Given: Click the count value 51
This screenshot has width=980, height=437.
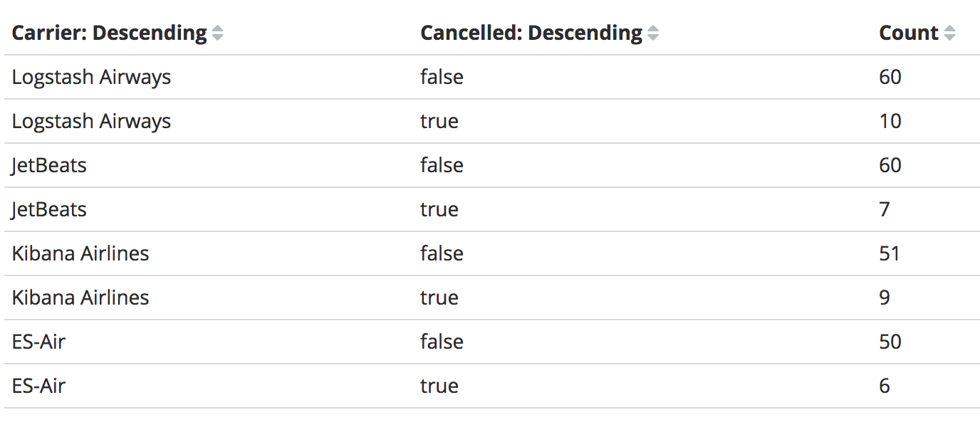Looking at the screenshot, I should pyautogui.click(x=890, y=253).
